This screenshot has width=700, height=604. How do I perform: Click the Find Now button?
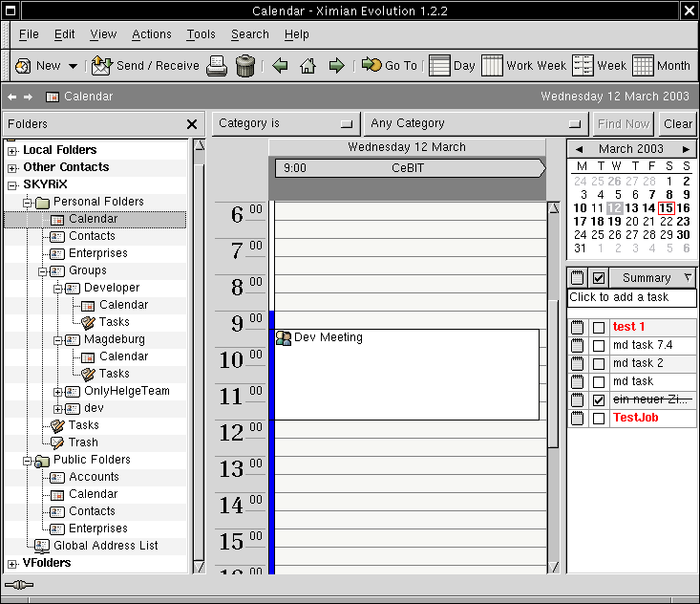624,124
